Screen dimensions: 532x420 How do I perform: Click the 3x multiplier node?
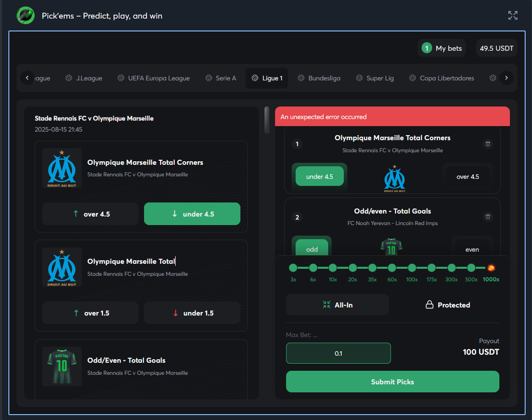(x=293, y=268)
